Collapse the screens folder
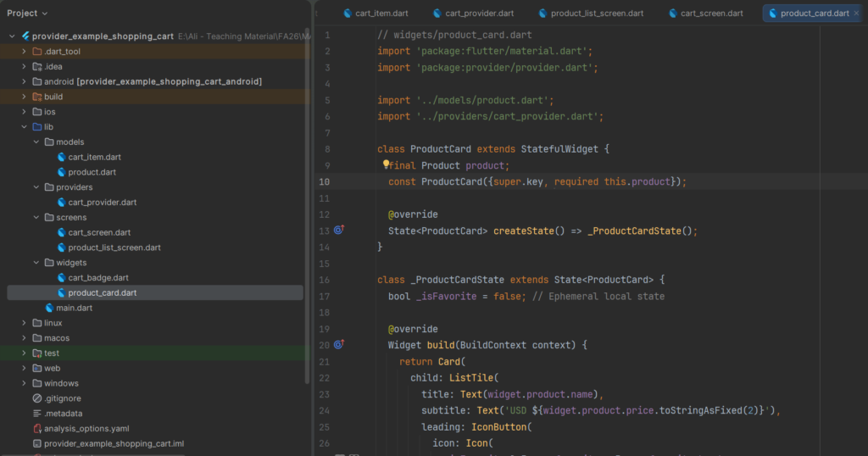The image size is (868, 456). coord(36,217)
